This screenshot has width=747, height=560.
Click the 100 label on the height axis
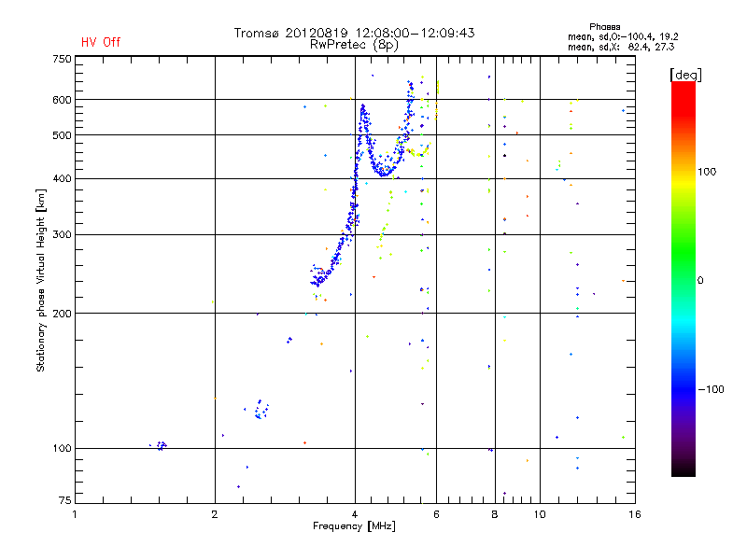point(62,449)
